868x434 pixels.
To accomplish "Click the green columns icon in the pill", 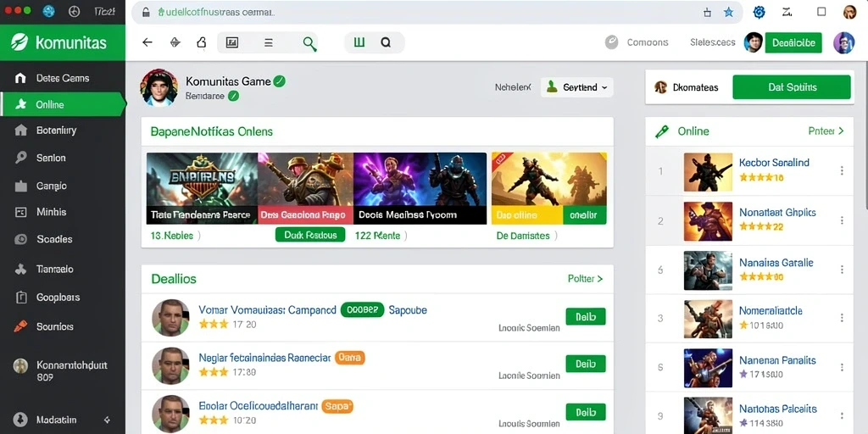I will [359, 42].
